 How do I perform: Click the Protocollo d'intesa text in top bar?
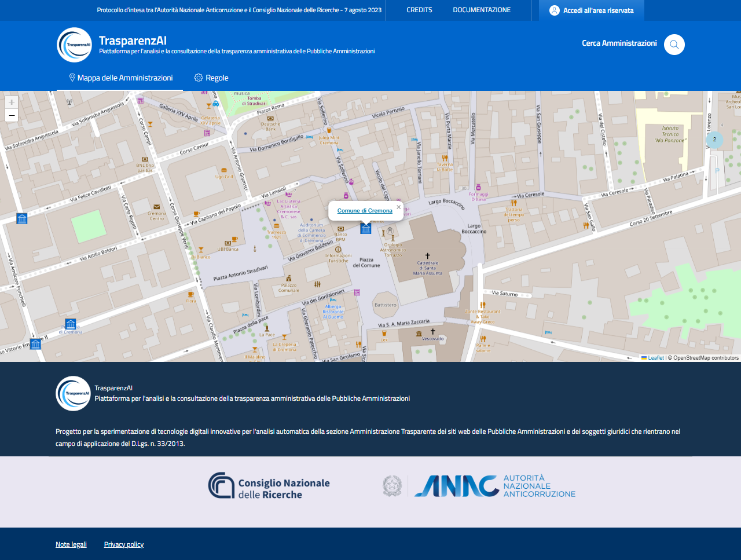[239, 10]
